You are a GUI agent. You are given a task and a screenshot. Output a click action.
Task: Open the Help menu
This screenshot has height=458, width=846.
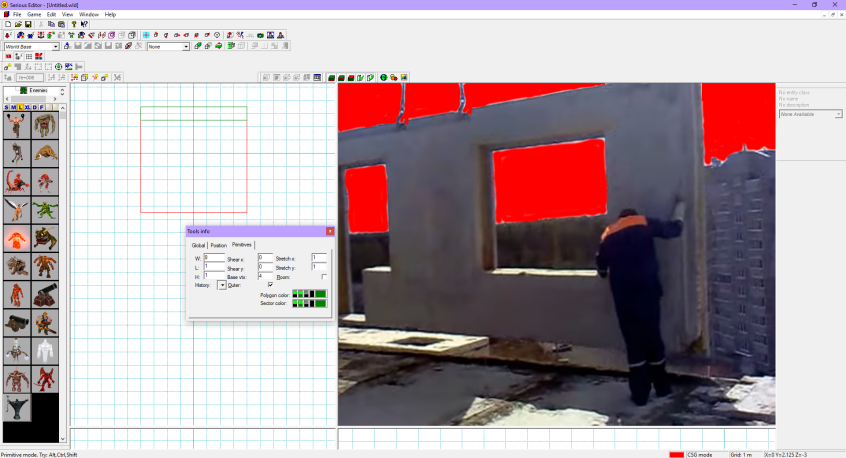(110, 15)
